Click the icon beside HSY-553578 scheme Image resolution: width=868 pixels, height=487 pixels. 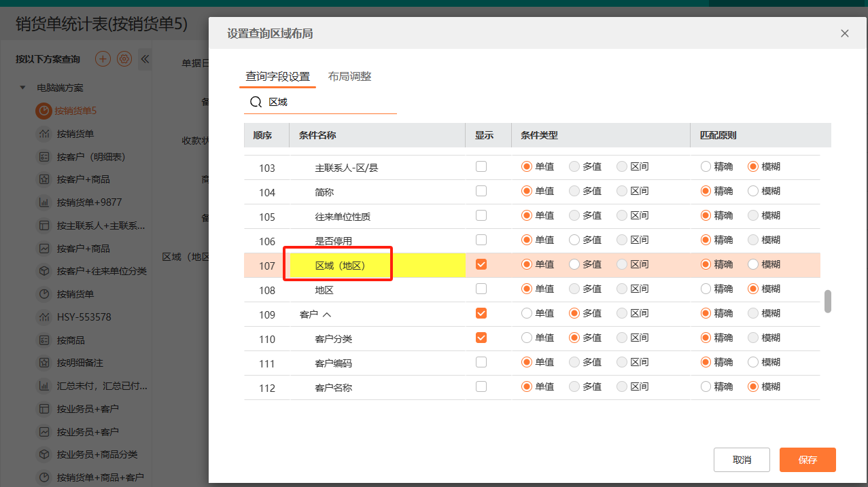tap(44, 317)
